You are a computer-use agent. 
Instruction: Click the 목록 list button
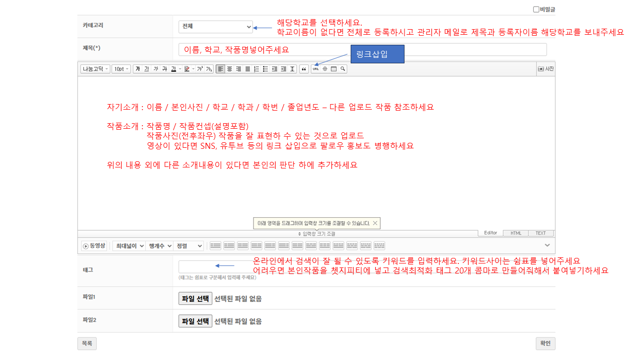pyautogui.click(x=87, y=343)
